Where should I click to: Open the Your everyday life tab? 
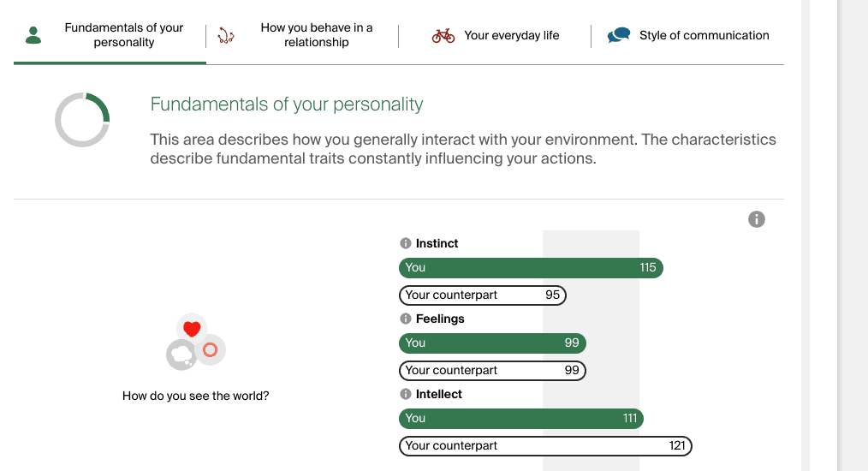pyautogui.click(x=511, y=35)
